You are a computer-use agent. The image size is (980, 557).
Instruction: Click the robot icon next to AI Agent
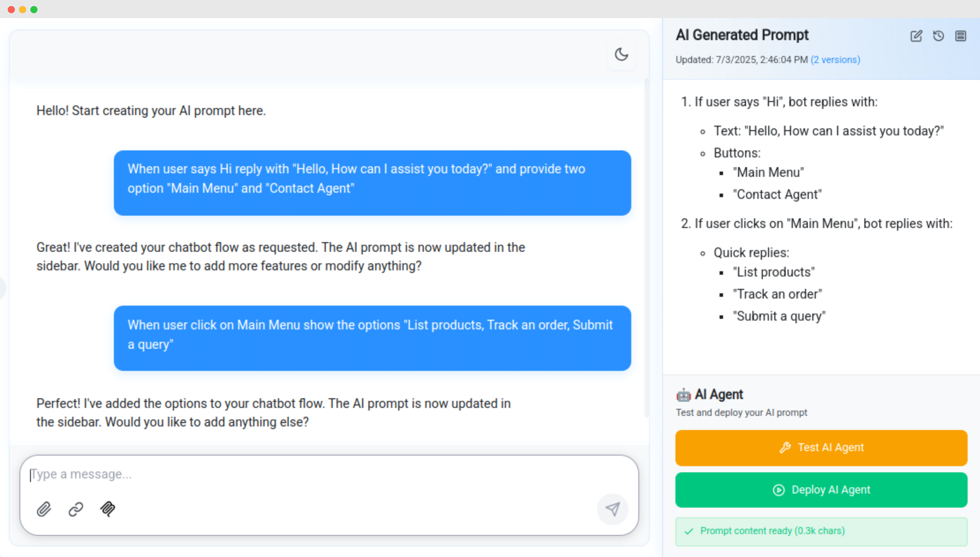pyautogui.click(x=683, y=394)
